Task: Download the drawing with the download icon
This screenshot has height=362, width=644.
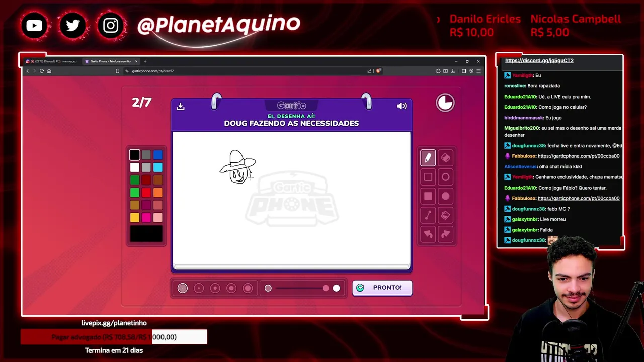Action: pyautogui.click(x=181, y=106)
